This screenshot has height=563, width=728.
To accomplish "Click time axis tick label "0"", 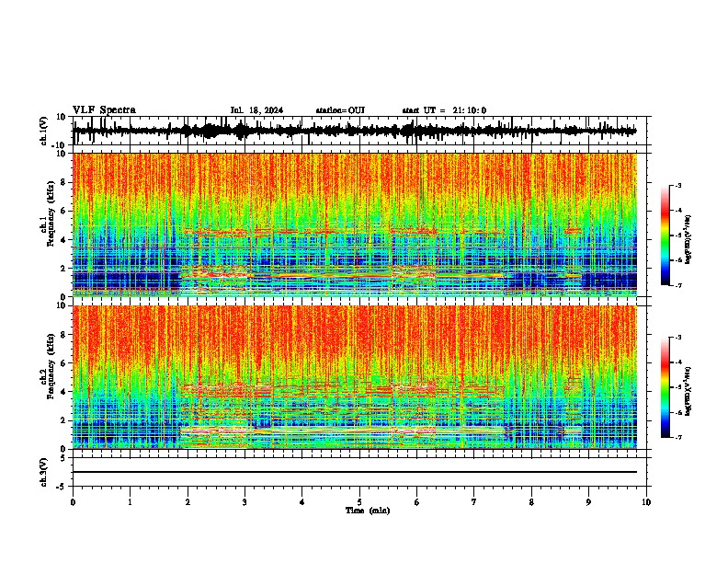I will [73, 502].
